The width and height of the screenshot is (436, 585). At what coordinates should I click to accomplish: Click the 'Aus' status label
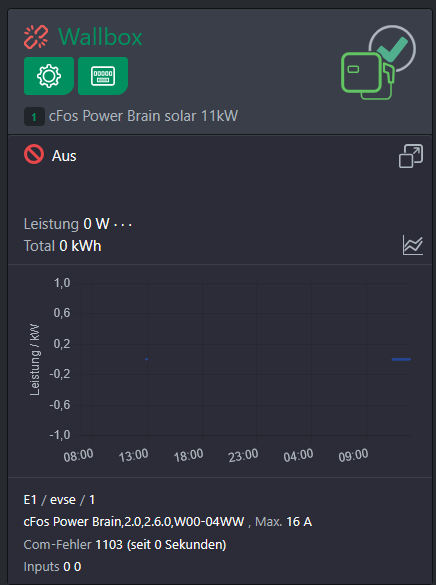64,156
